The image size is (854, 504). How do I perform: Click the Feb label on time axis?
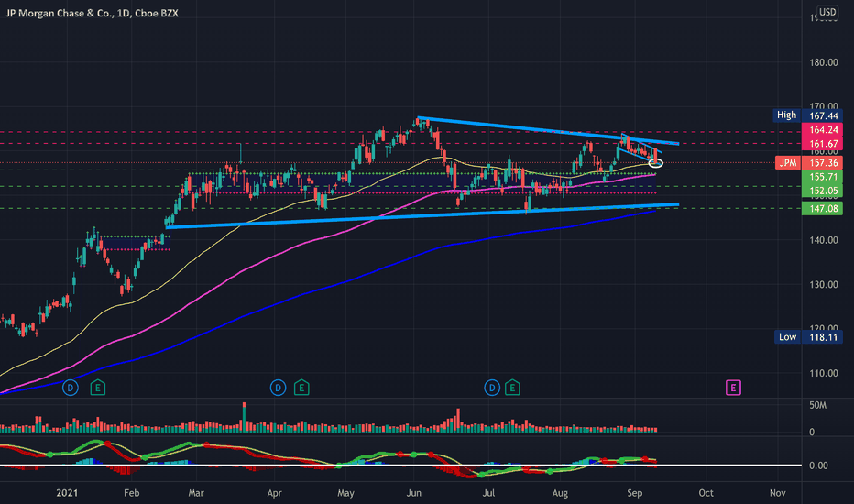pyautogui.click(x=132, y=493)
